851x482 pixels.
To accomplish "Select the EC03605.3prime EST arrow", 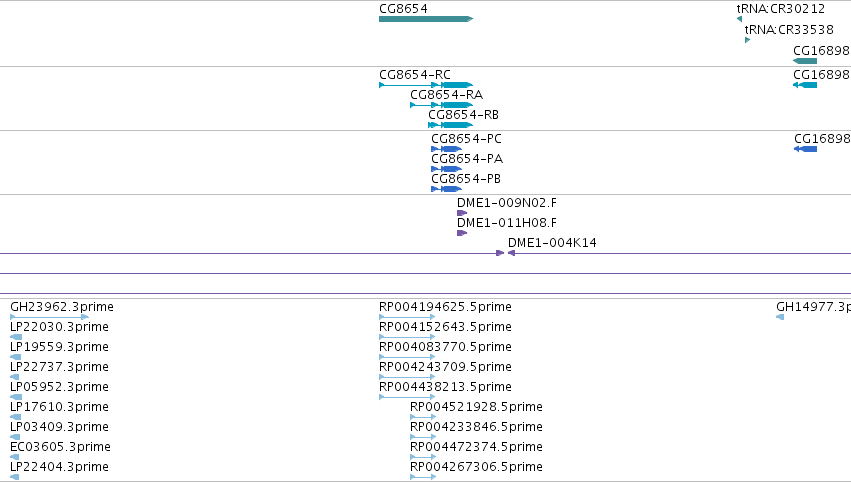I will point(15,457).
